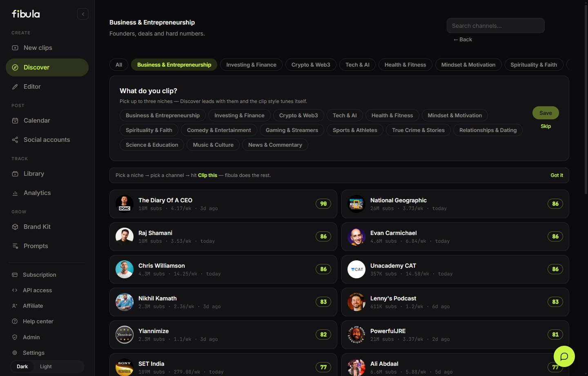This screenshot has height=376, width=588.
Task: Click the Analytics chart icon
Action: click(15, 193)
